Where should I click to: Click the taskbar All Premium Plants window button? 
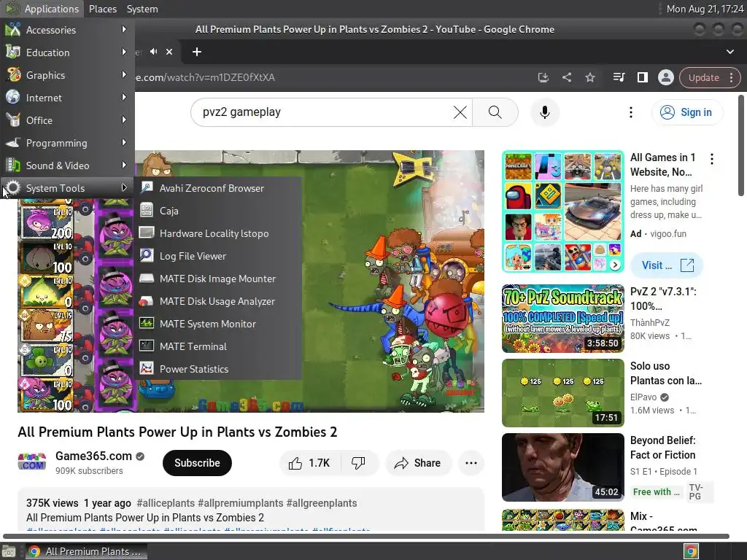click(x=86, y=551)
